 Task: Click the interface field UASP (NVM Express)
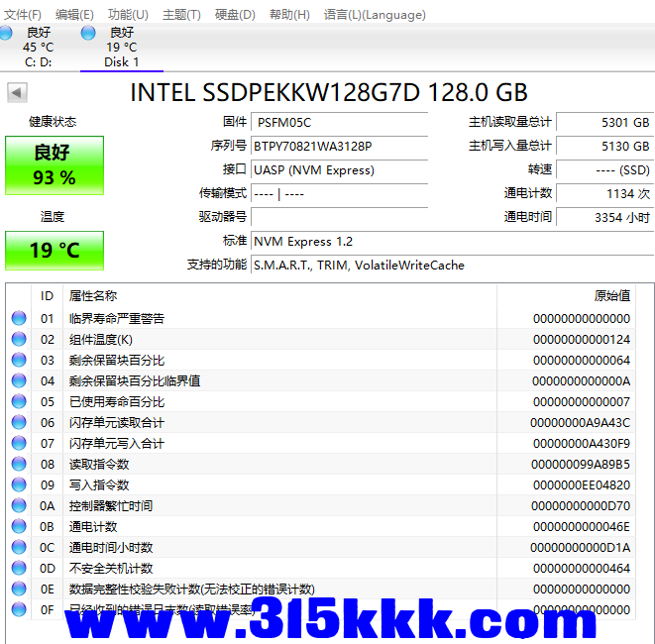tap(339, 170)
